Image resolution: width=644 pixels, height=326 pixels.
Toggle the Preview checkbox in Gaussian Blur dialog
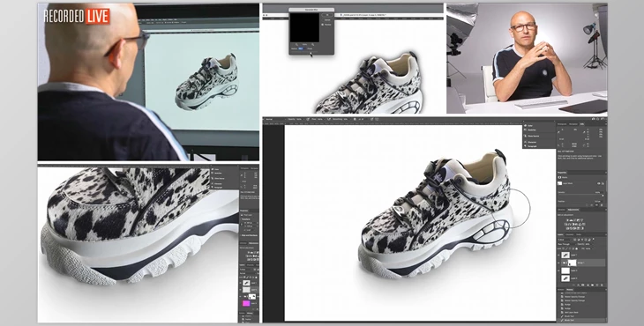tap(322, 25)
